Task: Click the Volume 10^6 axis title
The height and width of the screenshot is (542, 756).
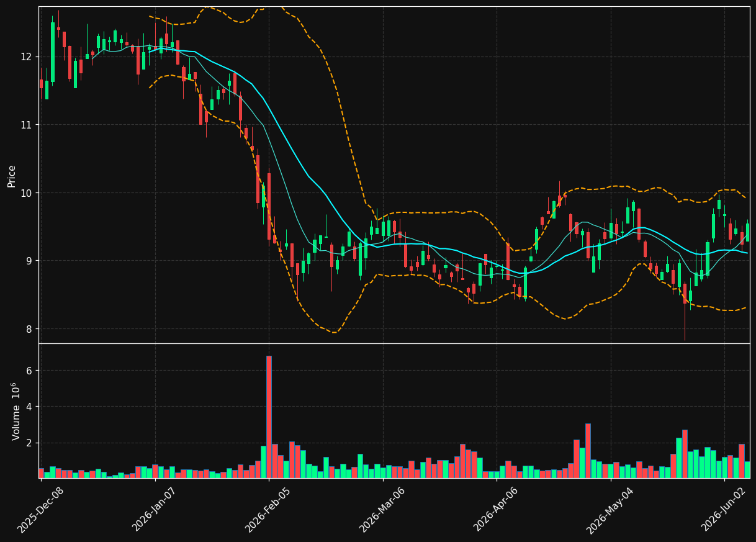Action: coord(16,411)
